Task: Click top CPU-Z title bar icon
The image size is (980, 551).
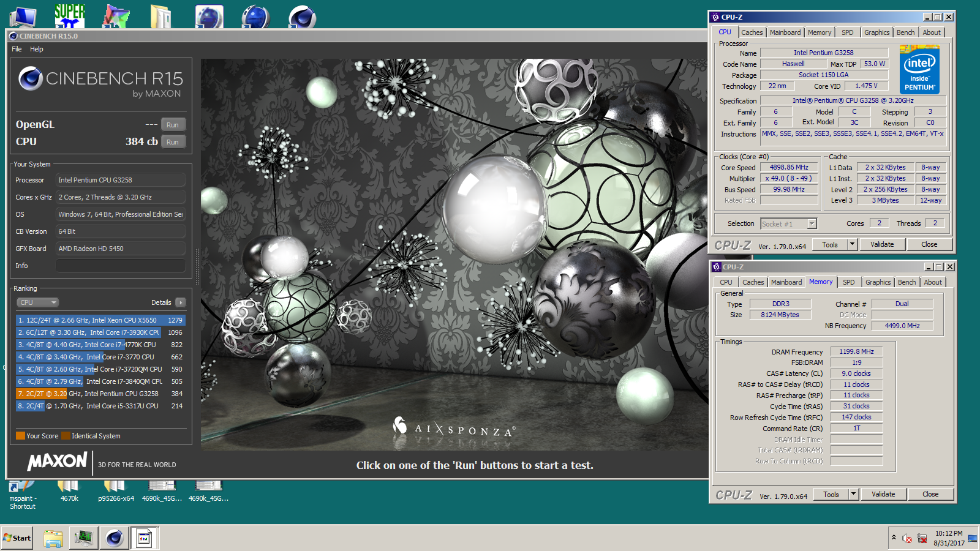Action: coord(715,17)
